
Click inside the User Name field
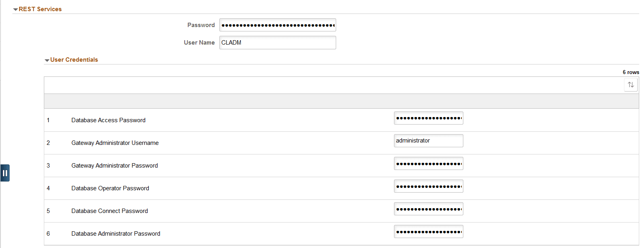point(277,43)
